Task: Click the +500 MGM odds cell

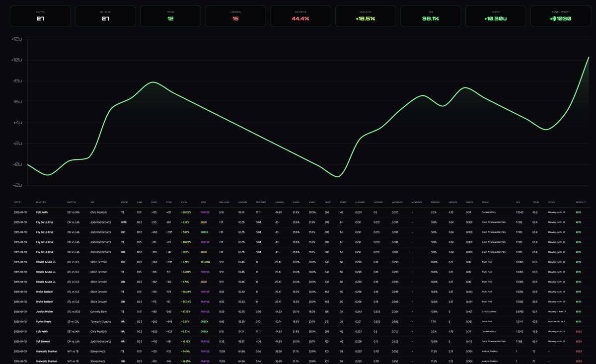Action: click(153, 321)
